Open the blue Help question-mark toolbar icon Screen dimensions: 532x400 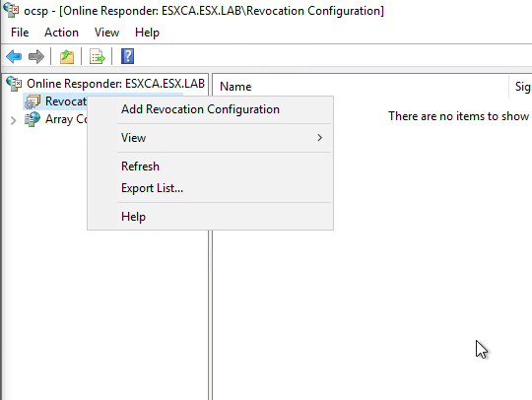127,56
